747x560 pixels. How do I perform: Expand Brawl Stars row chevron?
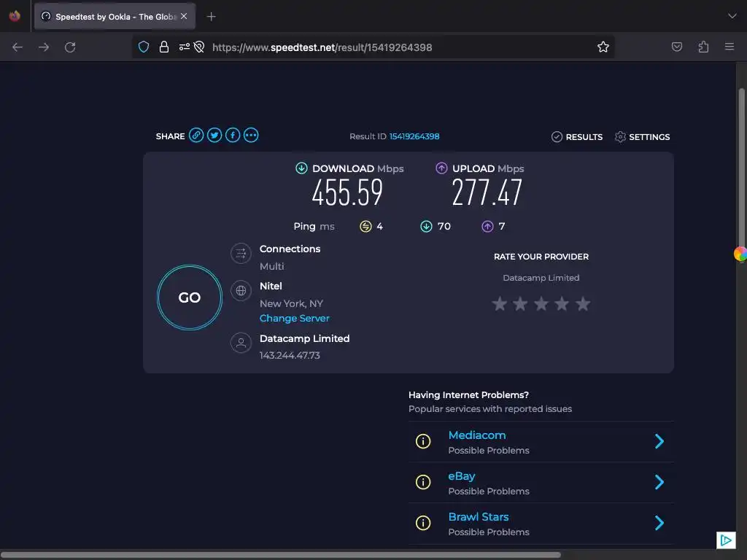(659, 524)
